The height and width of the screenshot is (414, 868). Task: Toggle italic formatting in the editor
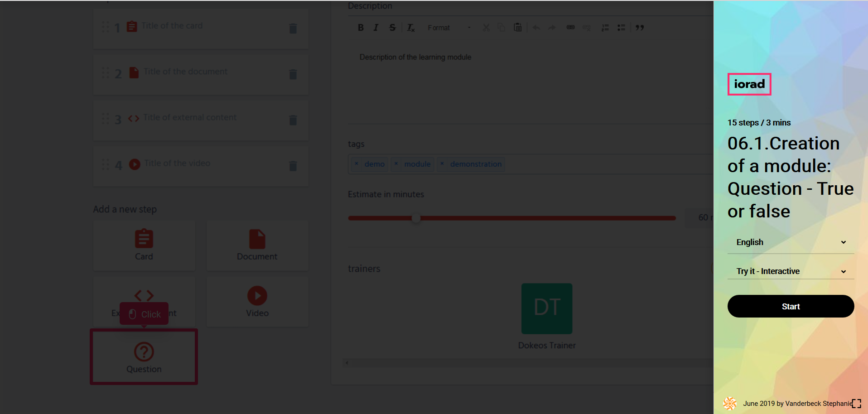(376, 28)
